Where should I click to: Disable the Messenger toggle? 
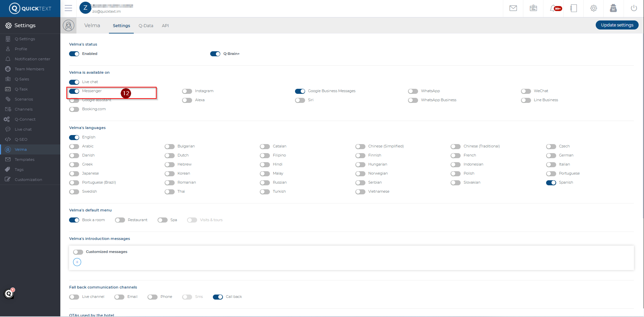click(x=74, y=91)
